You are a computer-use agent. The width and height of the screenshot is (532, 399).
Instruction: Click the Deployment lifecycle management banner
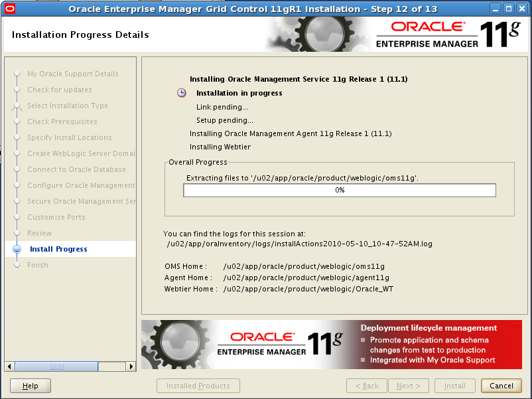[x=332, y=345]
